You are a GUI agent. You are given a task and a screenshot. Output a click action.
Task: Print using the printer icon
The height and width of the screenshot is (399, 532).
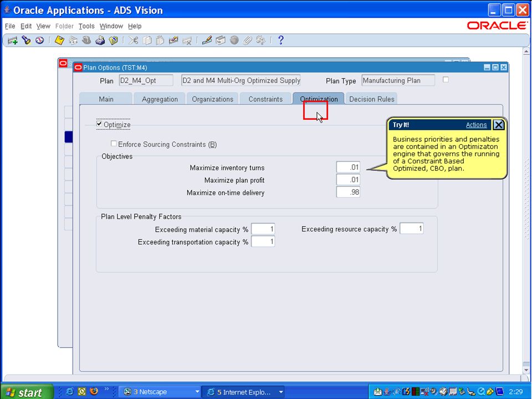[x=100, y=40]
